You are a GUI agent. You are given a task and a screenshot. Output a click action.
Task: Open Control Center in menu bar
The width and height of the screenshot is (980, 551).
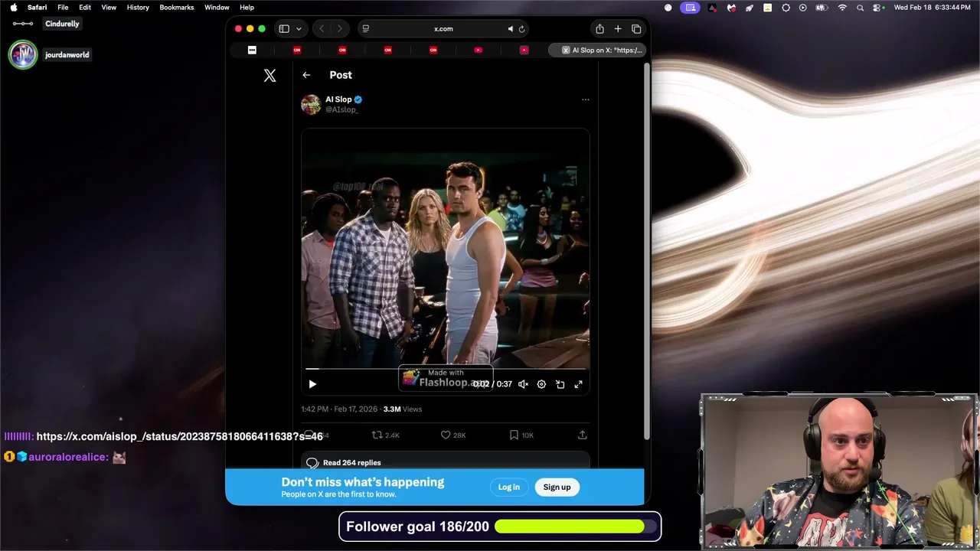(x=878, y=8)
